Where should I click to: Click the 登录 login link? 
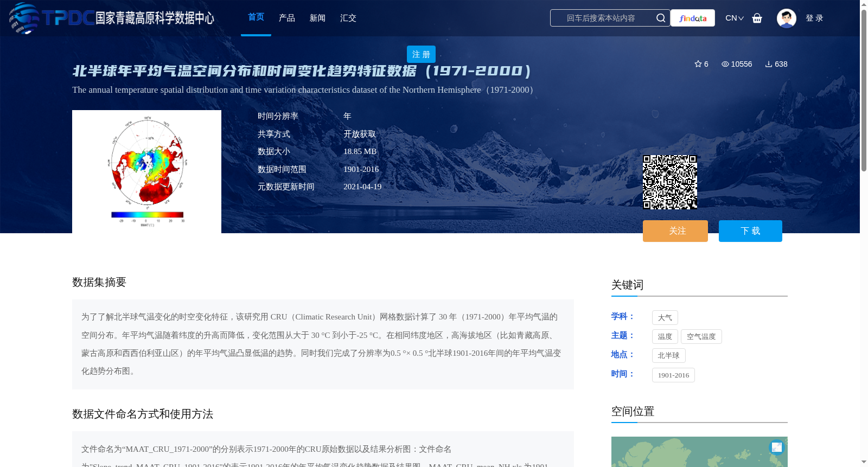click(814, 18)
